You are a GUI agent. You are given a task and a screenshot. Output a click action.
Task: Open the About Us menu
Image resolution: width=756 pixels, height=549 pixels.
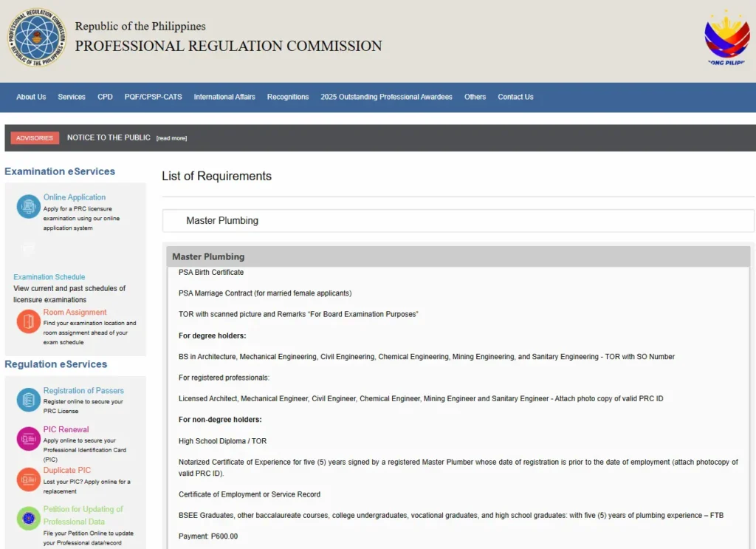click(x=31, y=97)
